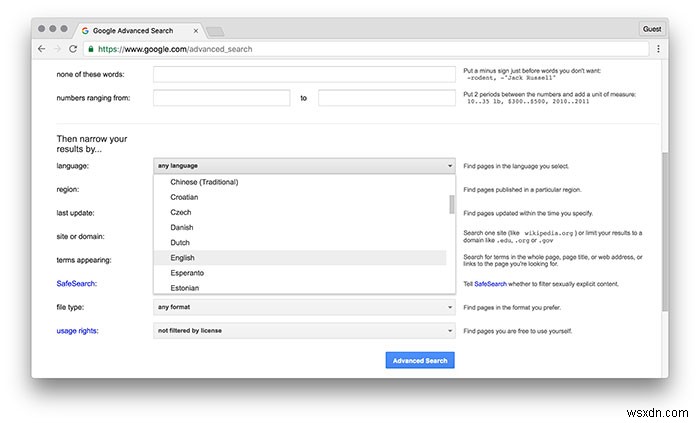Open SafeSearch link in the help text
The image size is (700, 423).
(x=490, y=284)
